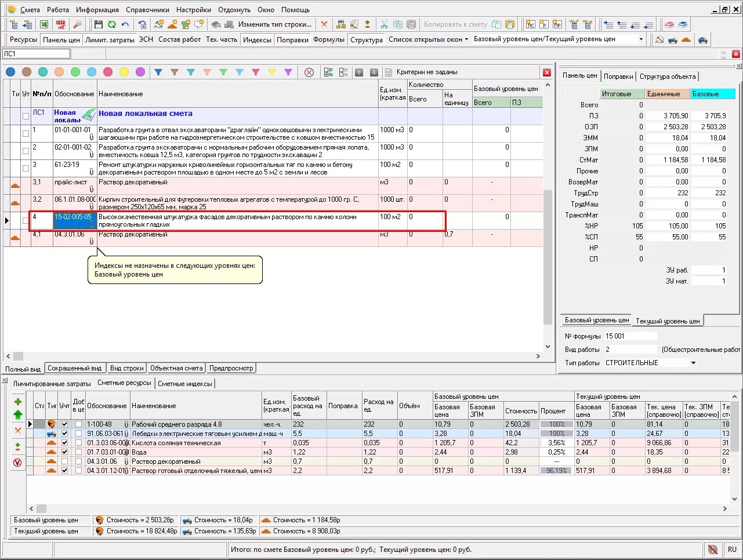Select the yellow color marker circle
This screenshot has width=743, height=560.
pyautogui.click(x=124, y=72)
